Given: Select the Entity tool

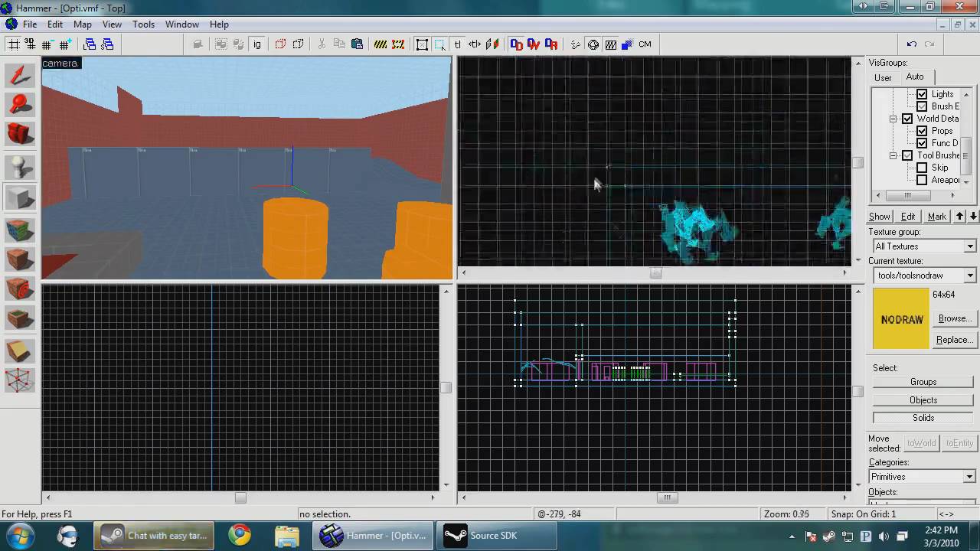Looking at the screenshot, I should (x=20, y=168).
